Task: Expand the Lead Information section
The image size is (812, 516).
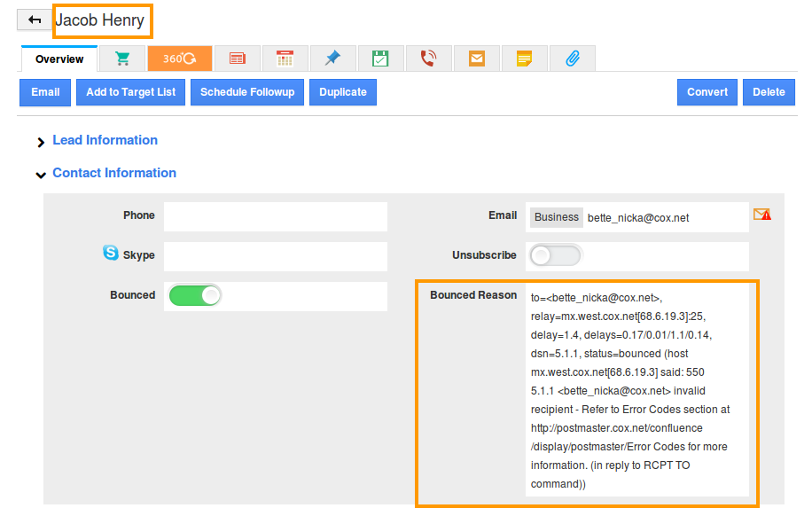Action: point(105,140)
